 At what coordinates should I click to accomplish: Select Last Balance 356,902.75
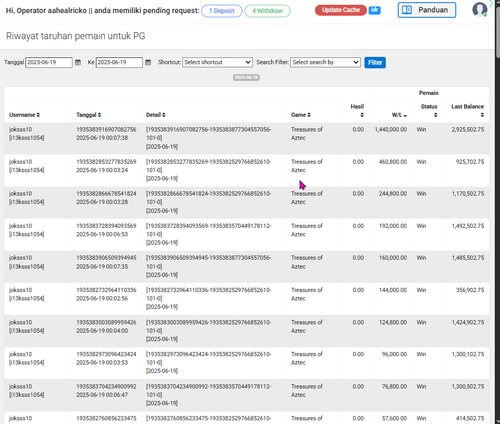point(470,290)
